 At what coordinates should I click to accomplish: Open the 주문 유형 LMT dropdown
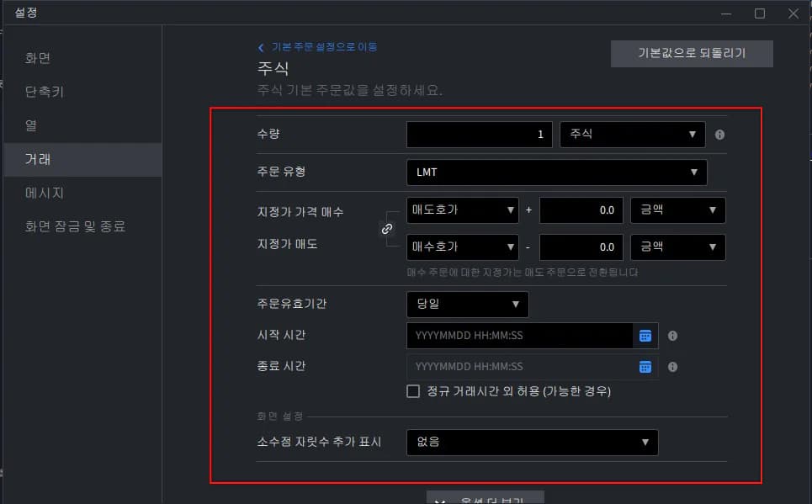(557, 172)
